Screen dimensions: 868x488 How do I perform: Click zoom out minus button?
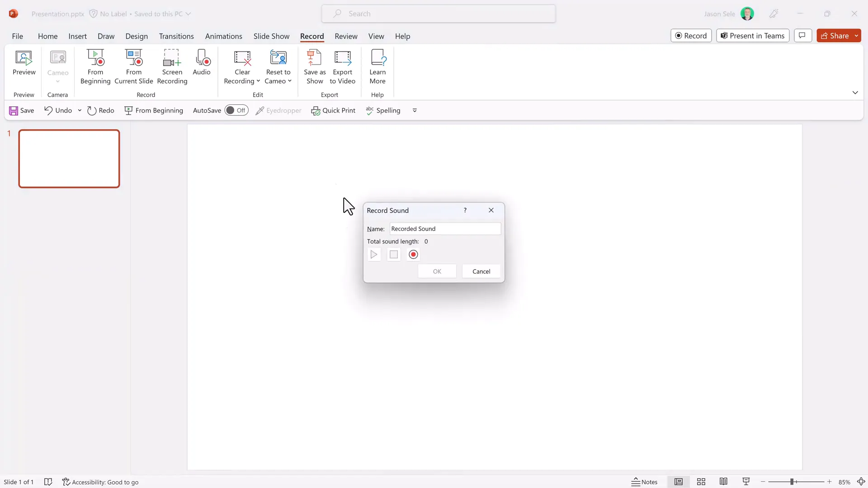pyautogui.click(x=763, y=482)
